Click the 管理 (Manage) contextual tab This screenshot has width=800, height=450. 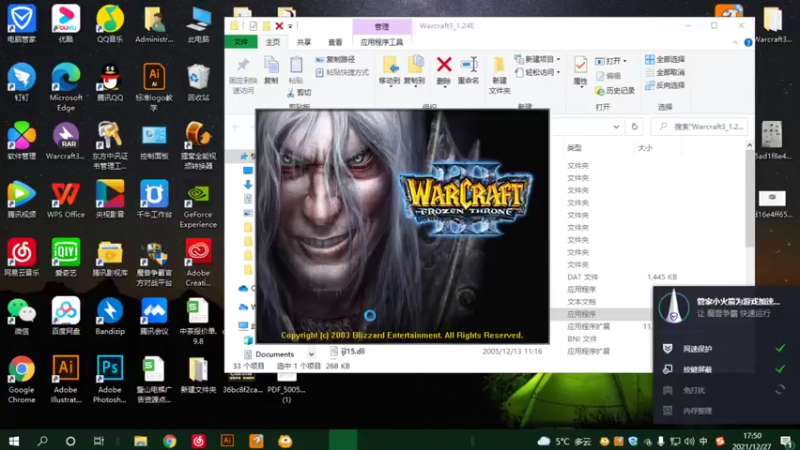point(382,27)
